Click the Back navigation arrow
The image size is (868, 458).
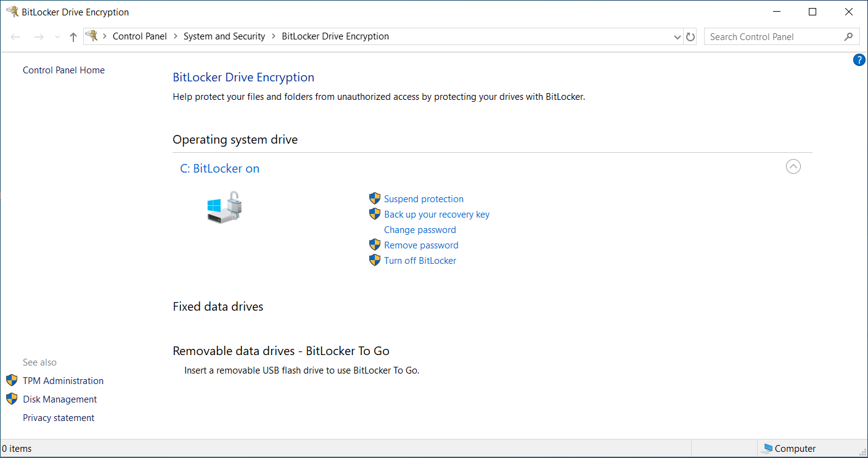coord(16,37)
